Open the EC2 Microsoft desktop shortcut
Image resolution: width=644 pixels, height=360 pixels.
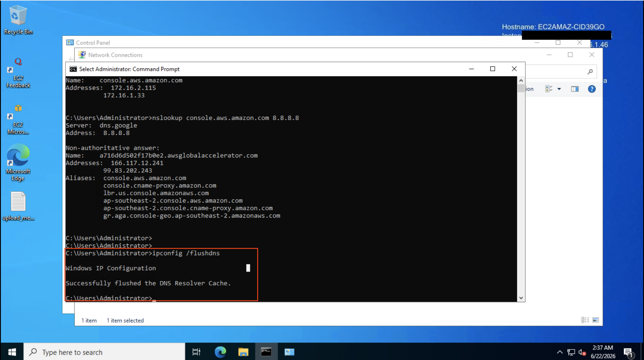pyautogui.click(x=18, y=120)
